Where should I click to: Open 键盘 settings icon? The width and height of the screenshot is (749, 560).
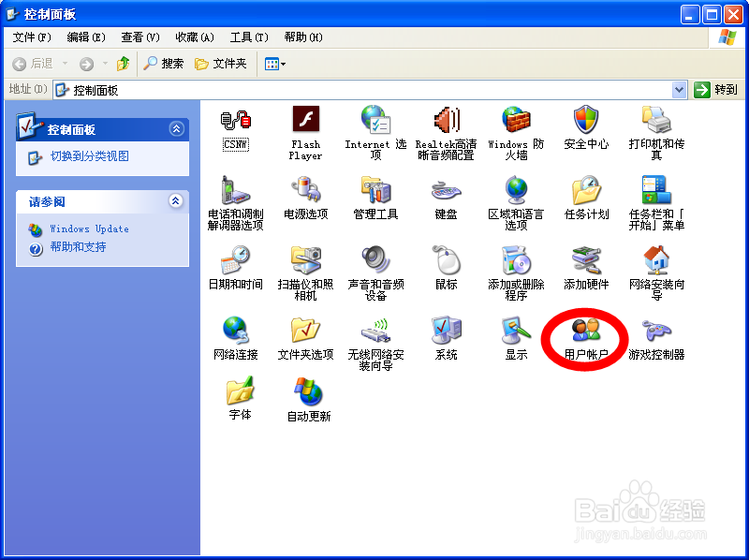pos(446,191)
